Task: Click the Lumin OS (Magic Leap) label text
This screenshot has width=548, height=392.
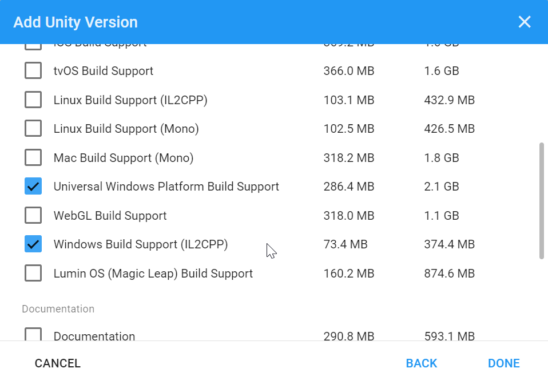Action: (153, 274)
